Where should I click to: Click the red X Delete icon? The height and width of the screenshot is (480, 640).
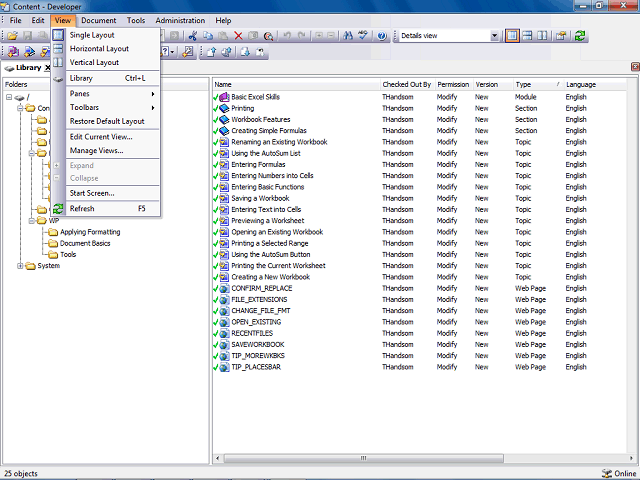238,36
